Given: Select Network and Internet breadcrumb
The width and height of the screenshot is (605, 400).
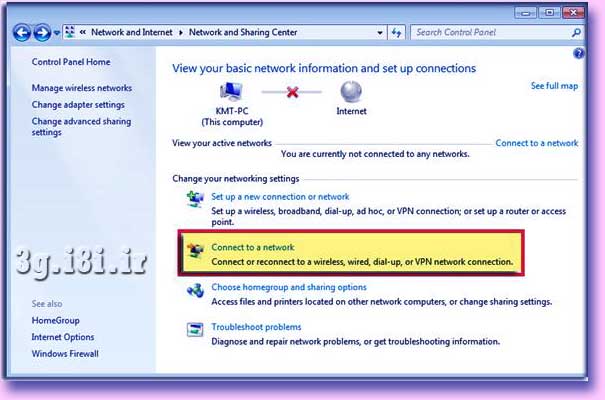Looking at the screenshot, I should [x=132, y=32].
